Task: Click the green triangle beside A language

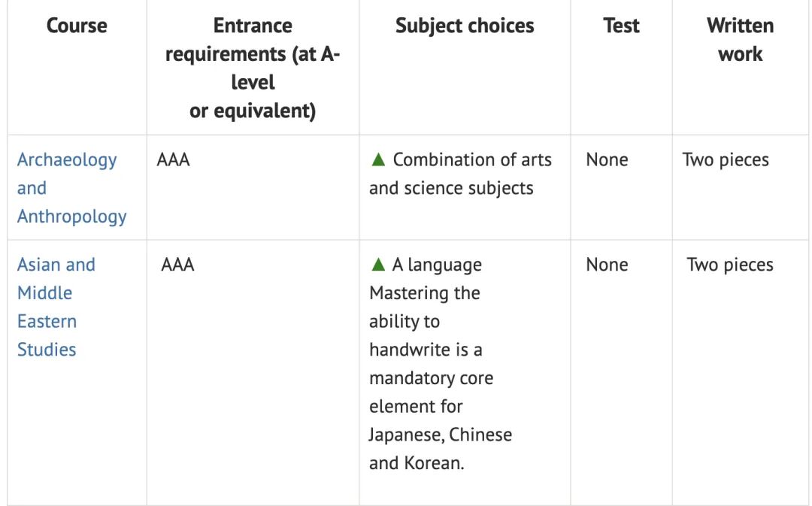Action: pos(378,265)
